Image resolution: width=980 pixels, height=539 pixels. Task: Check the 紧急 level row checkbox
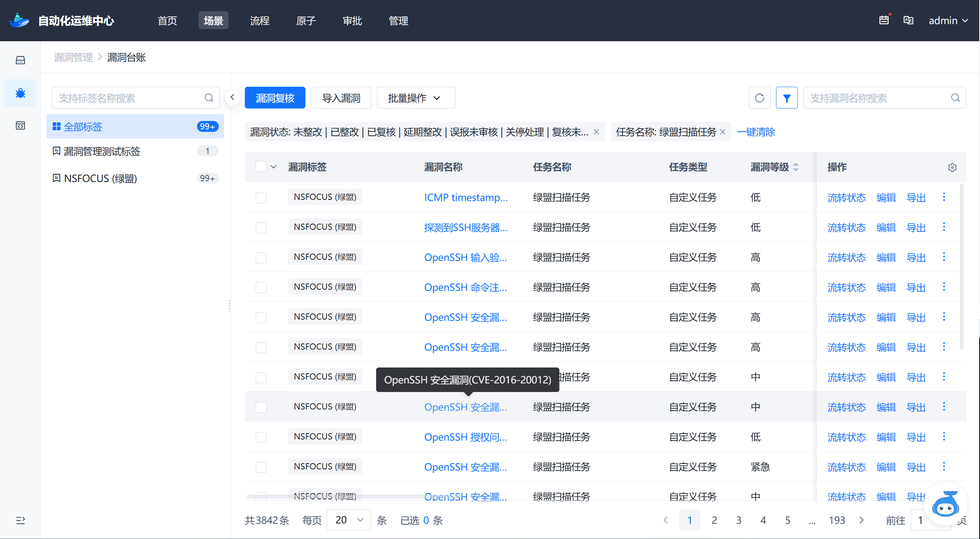click(x=261, y=467)
